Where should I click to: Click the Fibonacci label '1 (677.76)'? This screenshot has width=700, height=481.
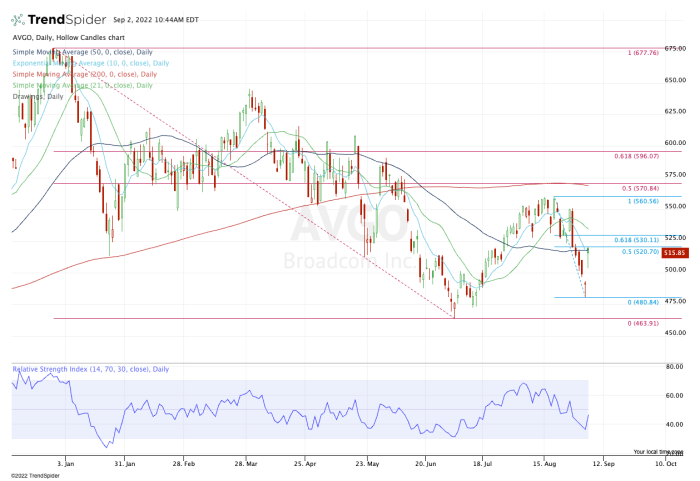click(643, 53)
